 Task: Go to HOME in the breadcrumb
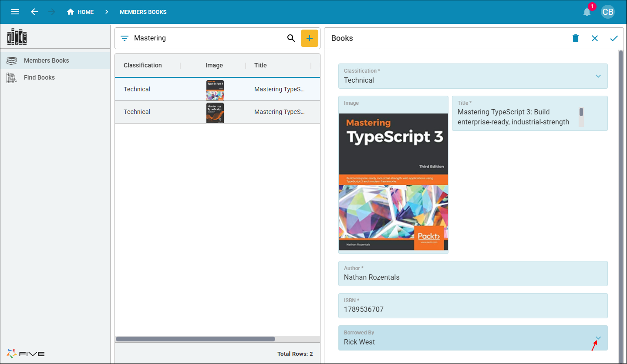(x=80, y=12)
